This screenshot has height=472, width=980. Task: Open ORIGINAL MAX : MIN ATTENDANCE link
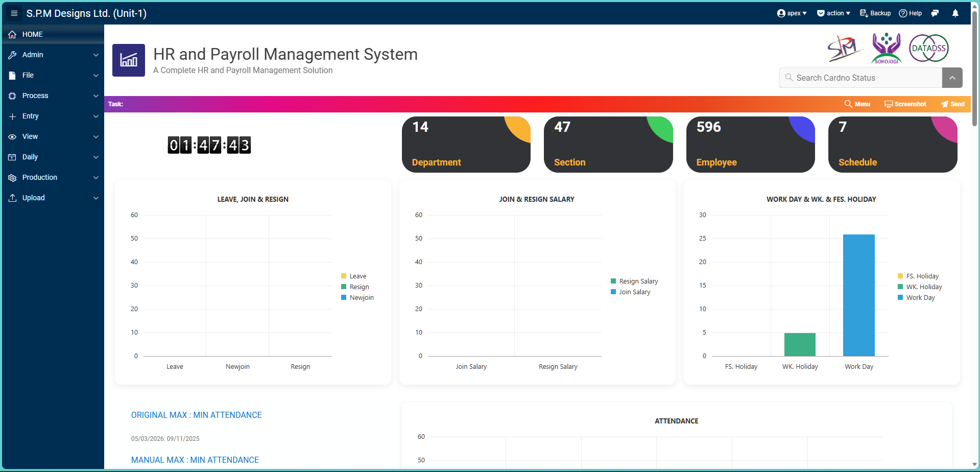point(197,415)
